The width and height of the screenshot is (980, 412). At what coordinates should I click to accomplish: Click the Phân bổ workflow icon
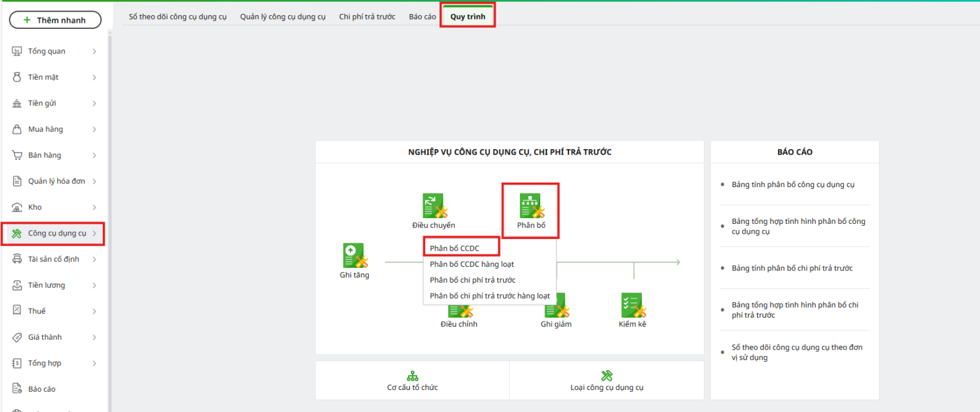pos(531,206)
